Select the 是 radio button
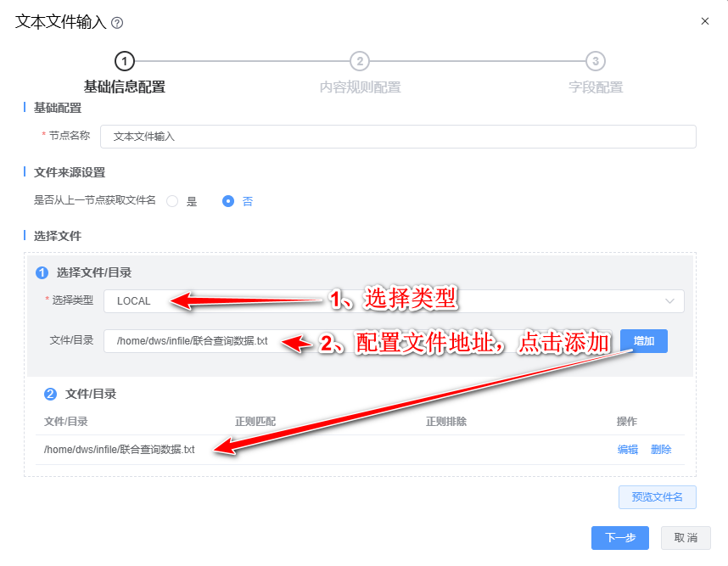Viewport: 728px width, 566px height. pyautogui.click(x=172, y=201)
